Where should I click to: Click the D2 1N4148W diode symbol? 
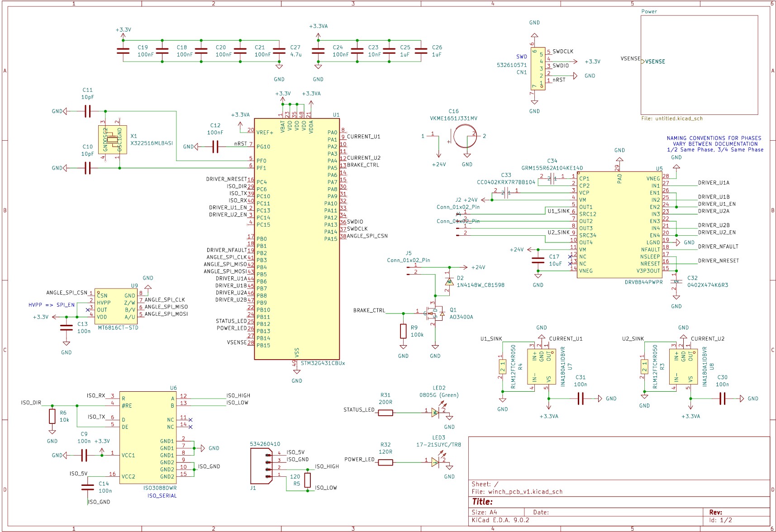coord(449,281)
